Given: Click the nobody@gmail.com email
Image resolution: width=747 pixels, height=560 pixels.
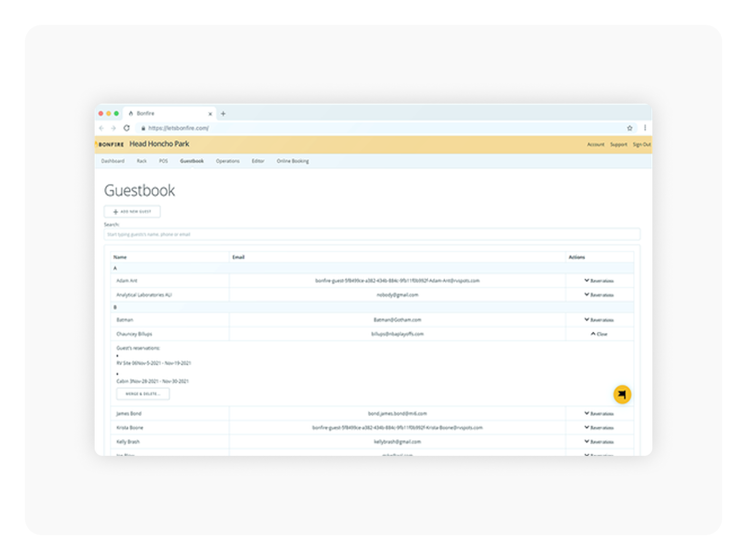Looking at the screenshot, I should (397, 295).
